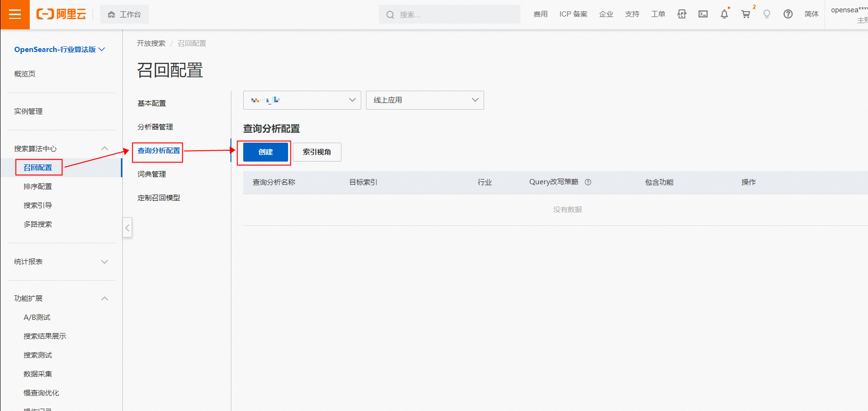868x411 pixels.
Task: Switch language via 简体
Action: pyautogui.click(x=812, y=14)
